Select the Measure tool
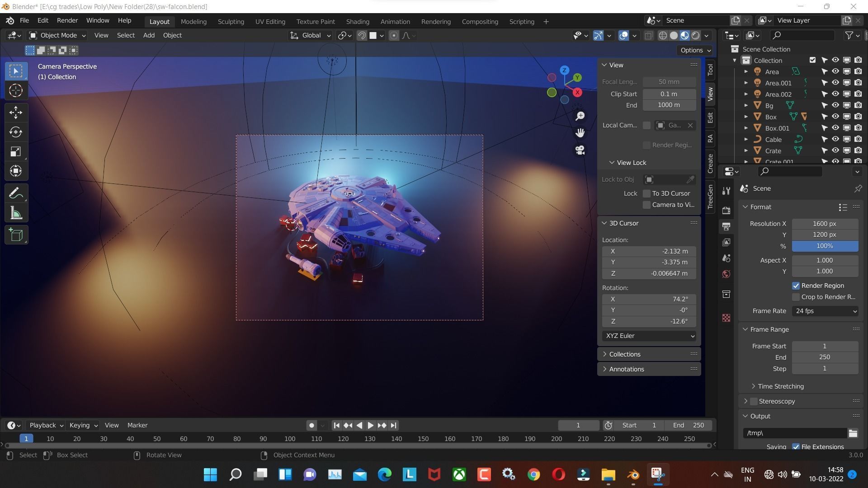The image size is (868, 488). [x=16, y=213]
